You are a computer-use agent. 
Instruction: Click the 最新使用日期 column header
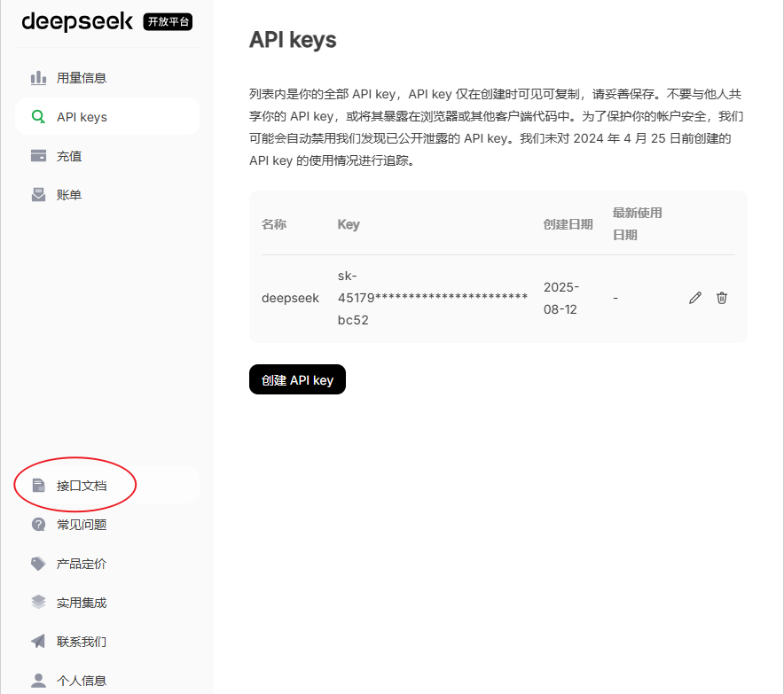(x=637, y=224)
